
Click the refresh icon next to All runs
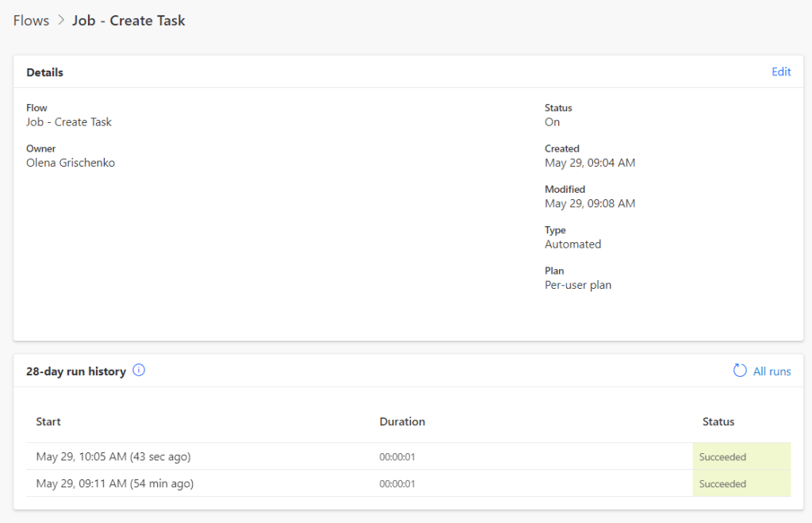[x=740, y=371]
